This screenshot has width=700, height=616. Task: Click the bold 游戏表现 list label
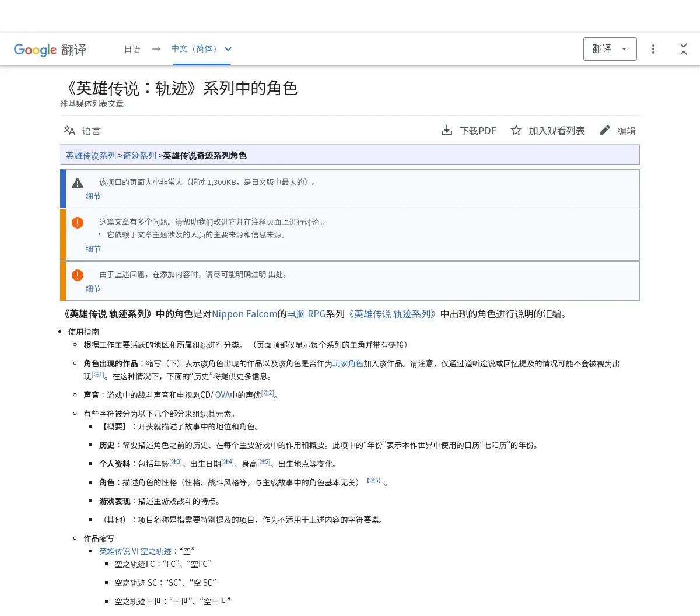pyautogui.click(x=115, y=501)
